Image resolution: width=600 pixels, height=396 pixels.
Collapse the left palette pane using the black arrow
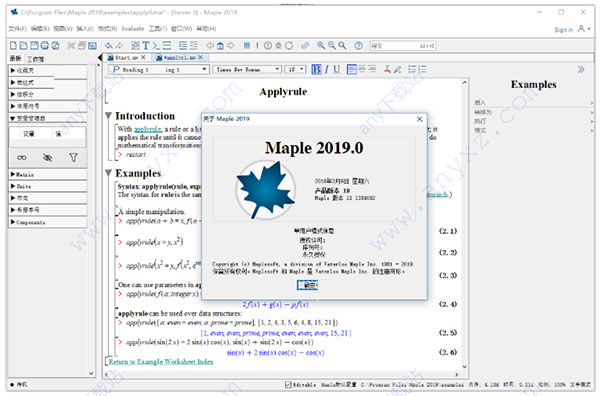(x=99, y=58)
